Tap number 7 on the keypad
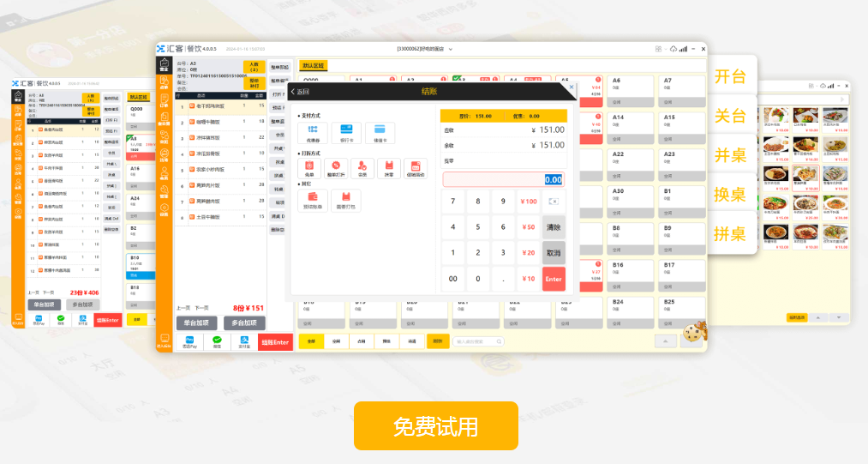868x464 pixels. pyautogui.click(x=452, y=202)
